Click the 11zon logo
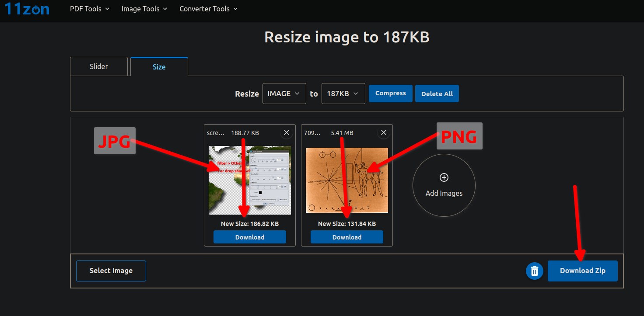This screenshot has width=644, height=316. tap(27, 8)
